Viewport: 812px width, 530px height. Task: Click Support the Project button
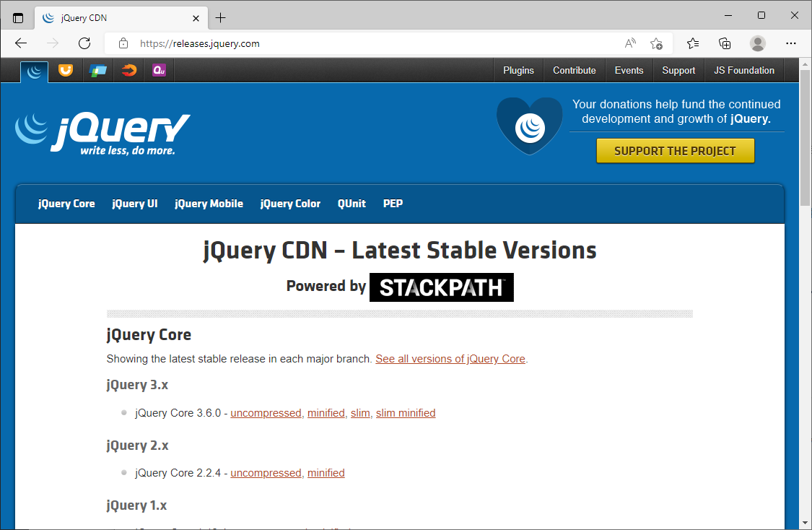pyautogui.click(x=676, y=151)
